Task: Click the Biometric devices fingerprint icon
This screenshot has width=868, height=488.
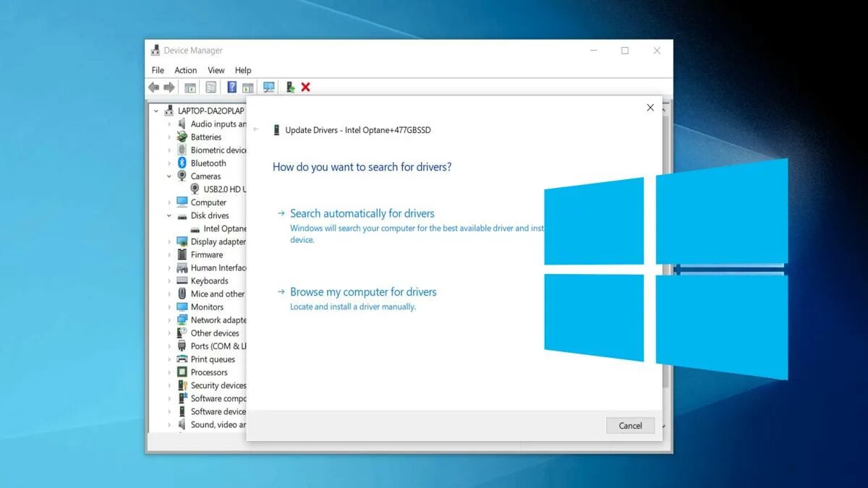Action: (182, 150)
